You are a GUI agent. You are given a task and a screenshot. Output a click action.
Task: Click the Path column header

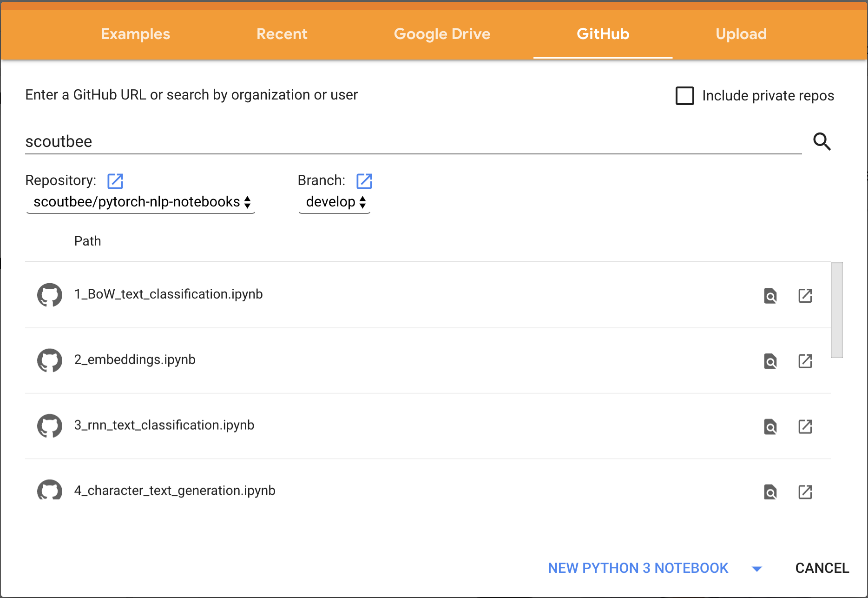[87, 241]
